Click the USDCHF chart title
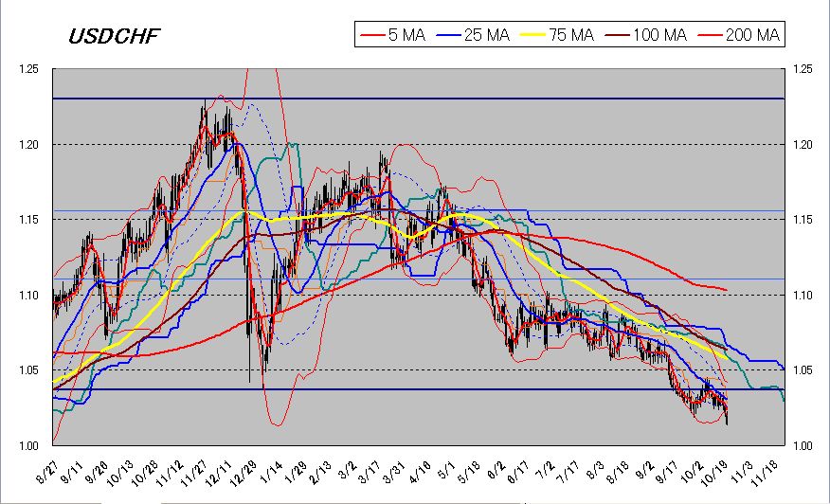The height and width of the screenshot is (504, 830). (114, 36)
